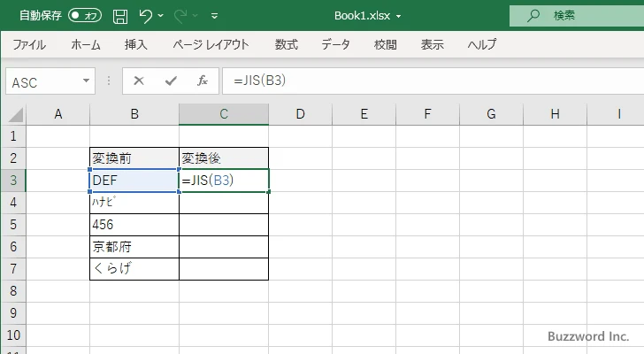Select row 8 header
This screenshot has width=644, height=354.
[x=13, y=291]
